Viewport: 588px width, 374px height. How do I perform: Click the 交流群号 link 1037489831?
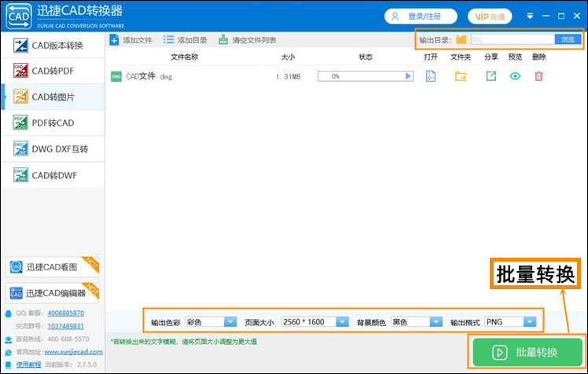65,326
